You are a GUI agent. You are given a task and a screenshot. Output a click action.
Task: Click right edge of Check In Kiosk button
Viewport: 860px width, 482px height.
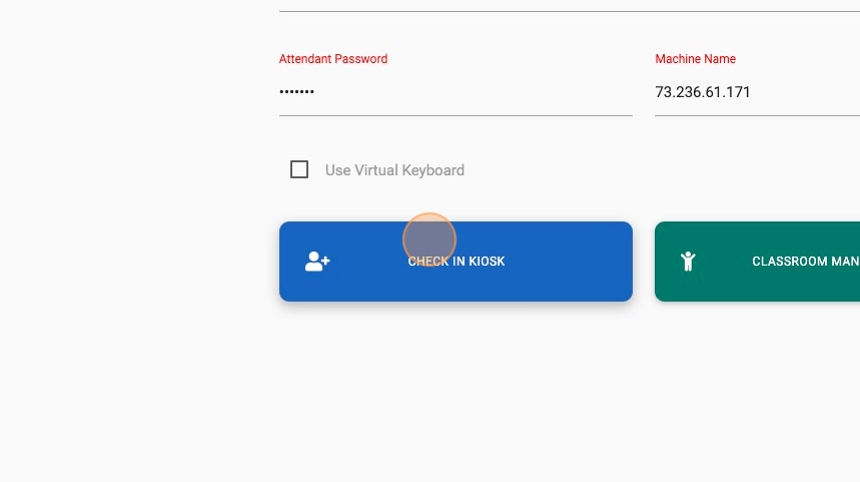point(625,262)
